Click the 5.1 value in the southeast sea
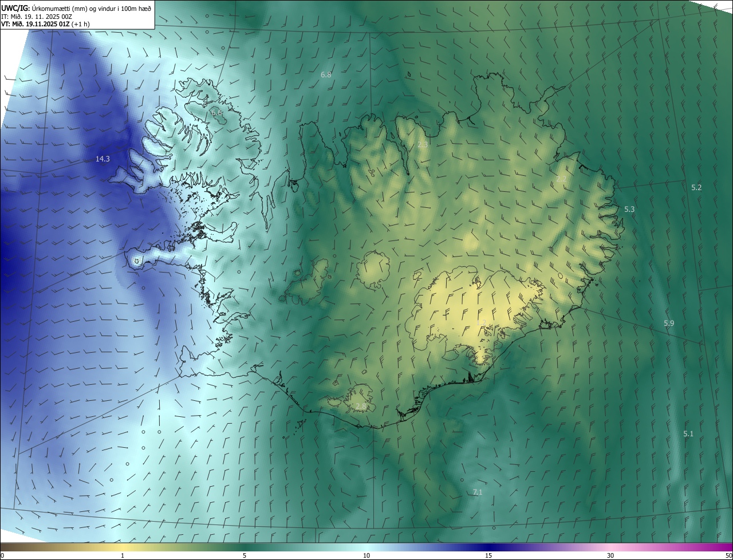This screenshot has width=733, height=560. point(688,433)
